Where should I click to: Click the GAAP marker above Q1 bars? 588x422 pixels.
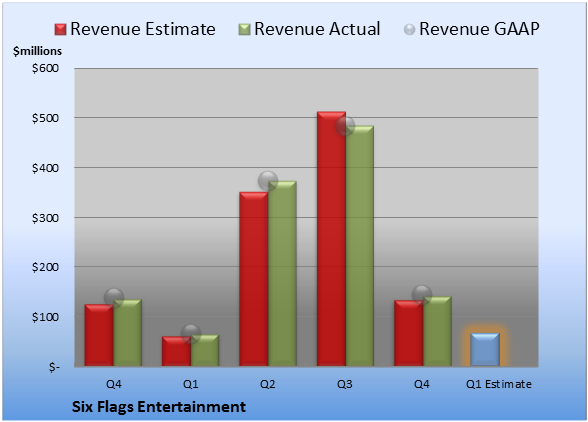click(191, 333)
